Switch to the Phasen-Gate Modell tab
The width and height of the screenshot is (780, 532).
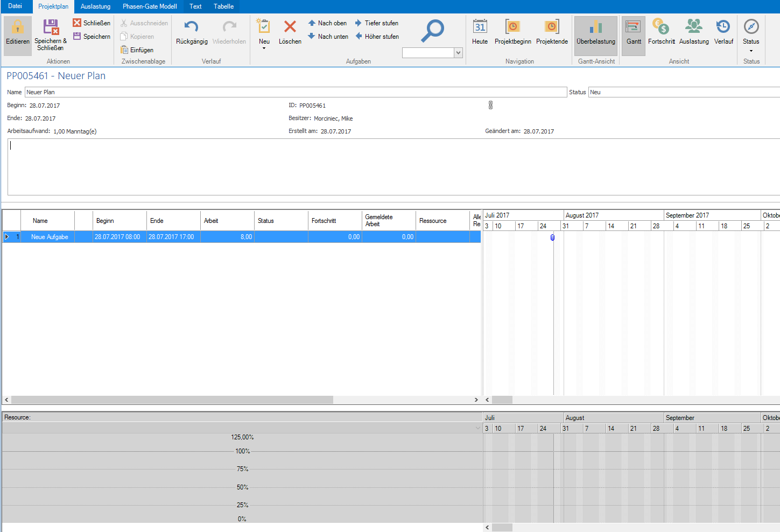coord(150,6)
